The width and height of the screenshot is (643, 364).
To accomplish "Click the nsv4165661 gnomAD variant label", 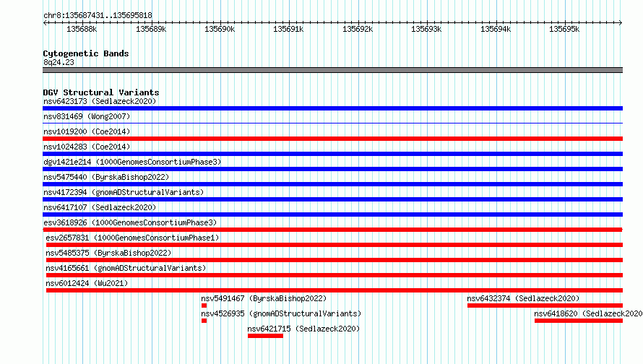I will [x=126, y=268].
